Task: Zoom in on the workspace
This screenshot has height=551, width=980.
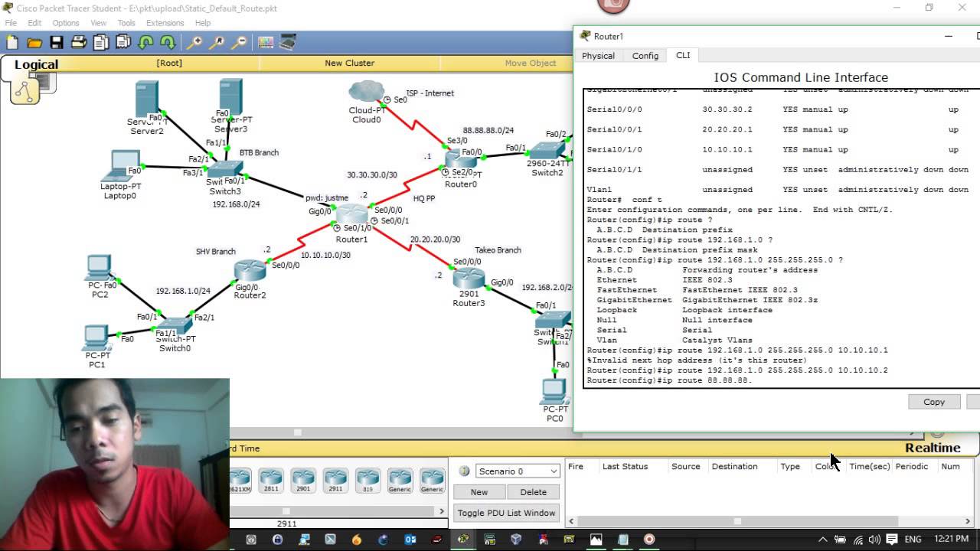Action: coord(195,43)
